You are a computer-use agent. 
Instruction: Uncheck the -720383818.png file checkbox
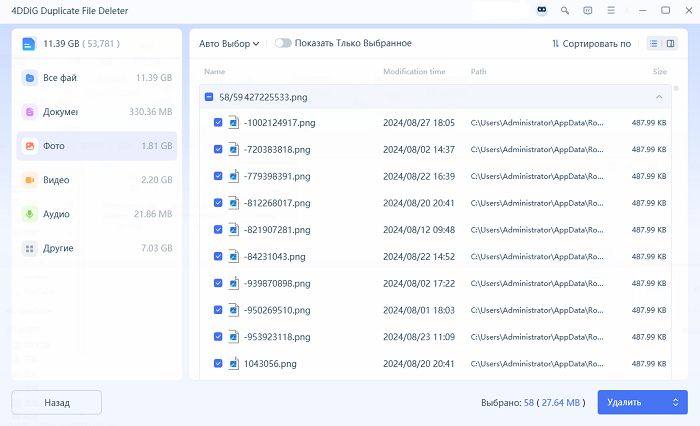(x=218, y=149)
